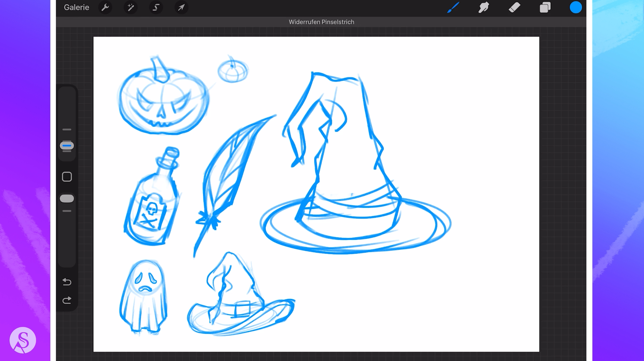
Task: Undo the last stroke with undo arrow
Action: [67, 282]
